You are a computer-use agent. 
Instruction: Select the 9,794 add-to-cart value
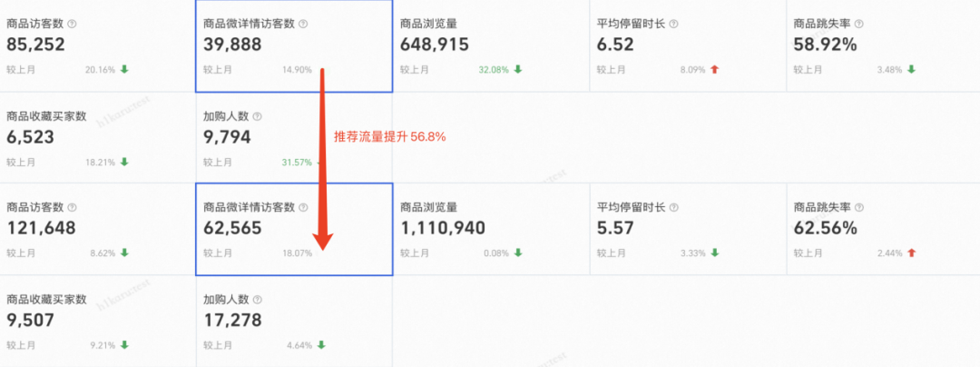point(228,137)
